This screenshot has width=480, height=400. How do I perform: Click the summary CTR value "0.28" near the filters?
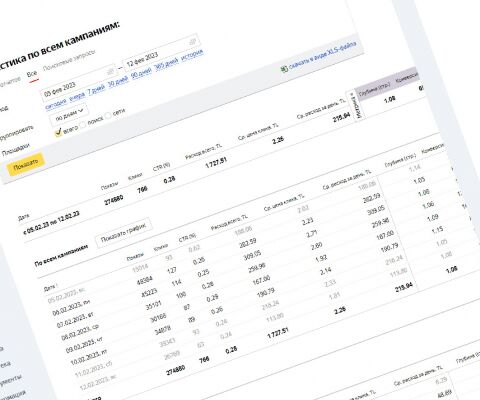(x=170, y=179)
